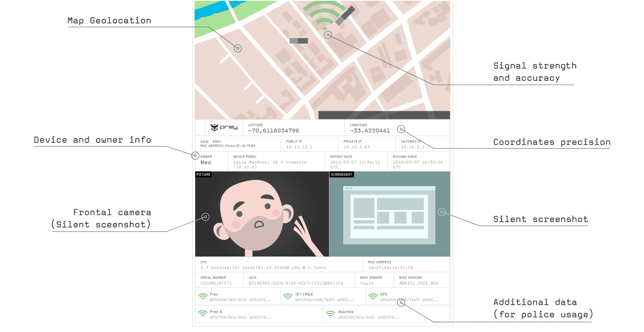Select the latitude value -70,6116034796
644x332 pixels.
tap(274, 131)
